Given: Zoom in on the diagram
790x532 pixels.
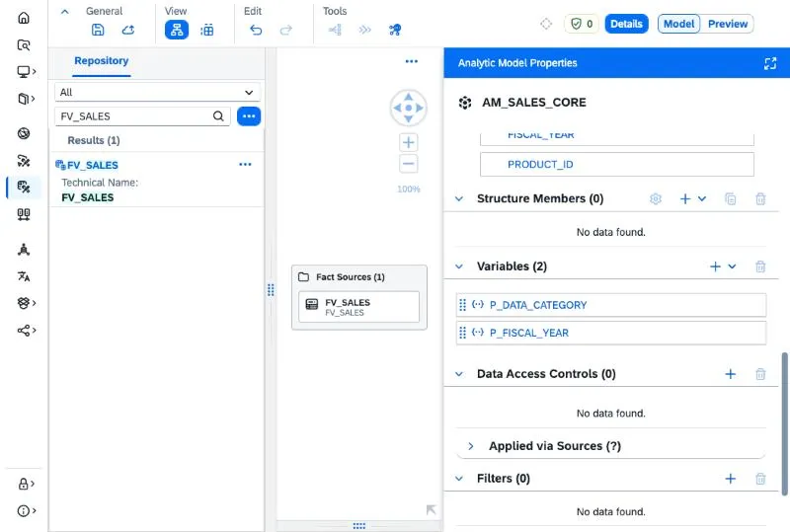Looking at the screenshot, I should tap(409, 142).
